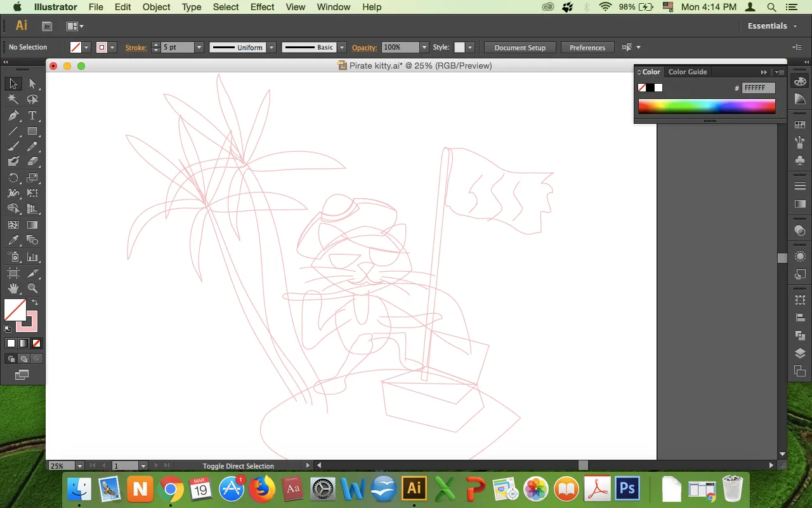The image size is (812, 508).
Task: Open the Symbols panel icon
Action: 800,161
